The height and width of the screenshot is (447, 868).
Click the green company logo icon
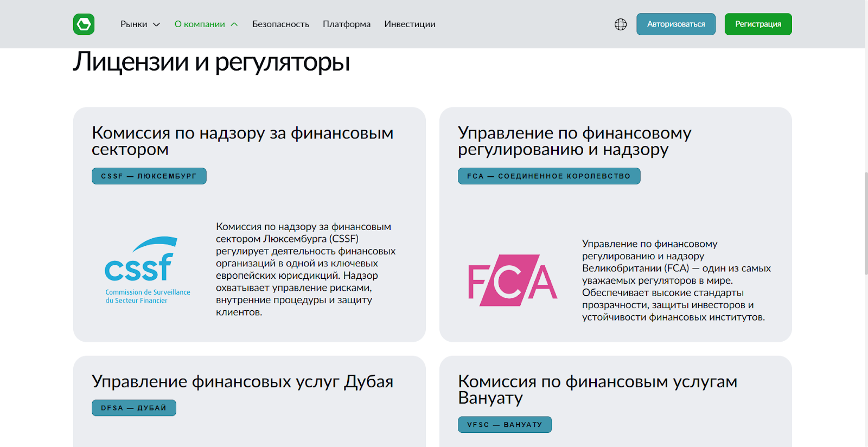[x=84, y=24]
